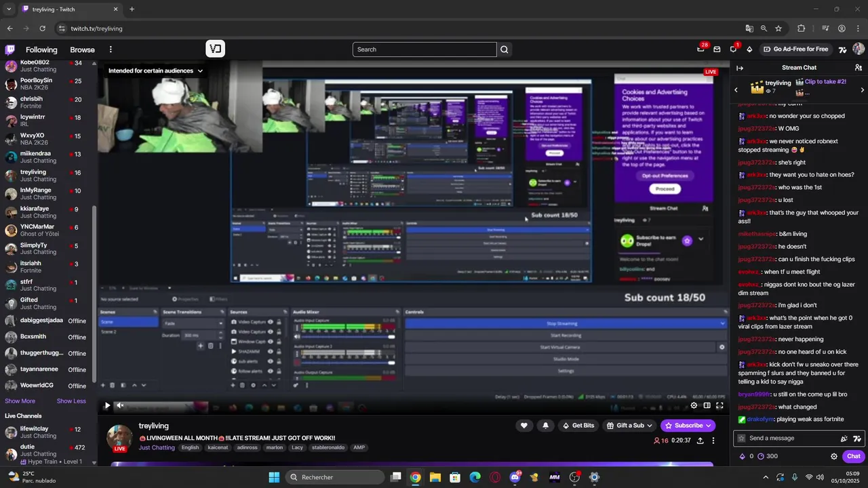The image size is (868, 488).
Task: Go to next leaderboard item in chat
Action: click(862, 89)
